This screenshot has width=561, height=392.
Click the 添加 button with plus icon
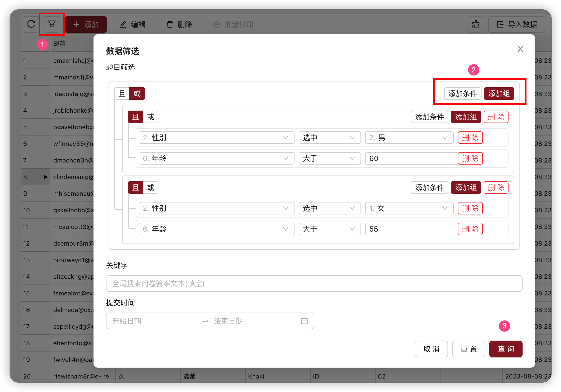point(86,24)
